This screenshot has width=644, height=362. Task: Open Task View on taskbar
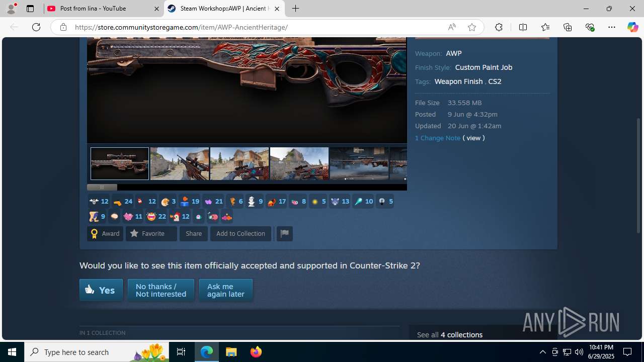coord(181,352)
